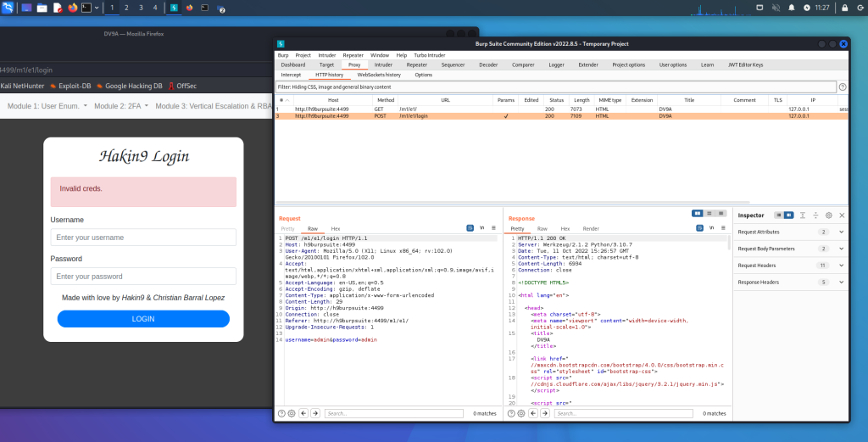Dock the Inspector panel on the right side

tap(789, 215)
